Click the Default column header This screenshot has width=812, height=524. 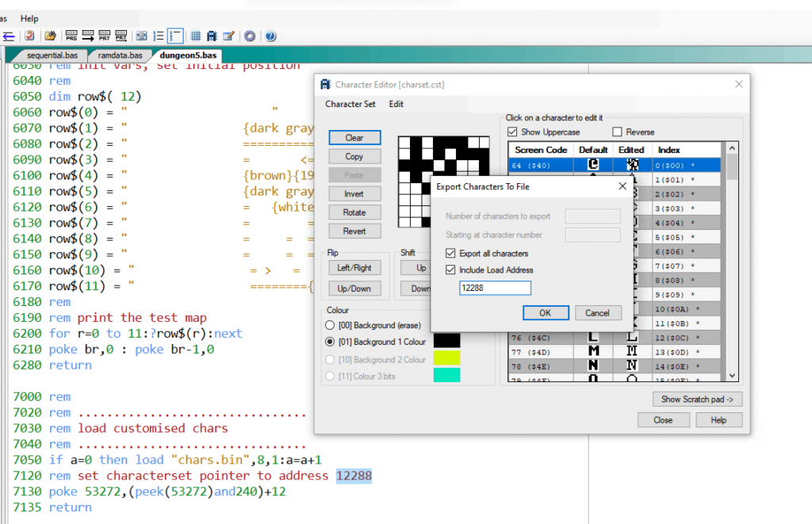tap(593, 150)
